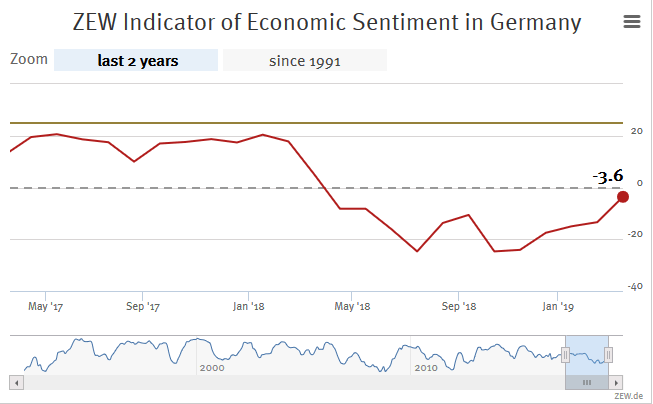Image resolution: width=653 pixels, height=404 pixels.
Task: Click the scrollbar left arrow
Action: click(x=16, y=382)
